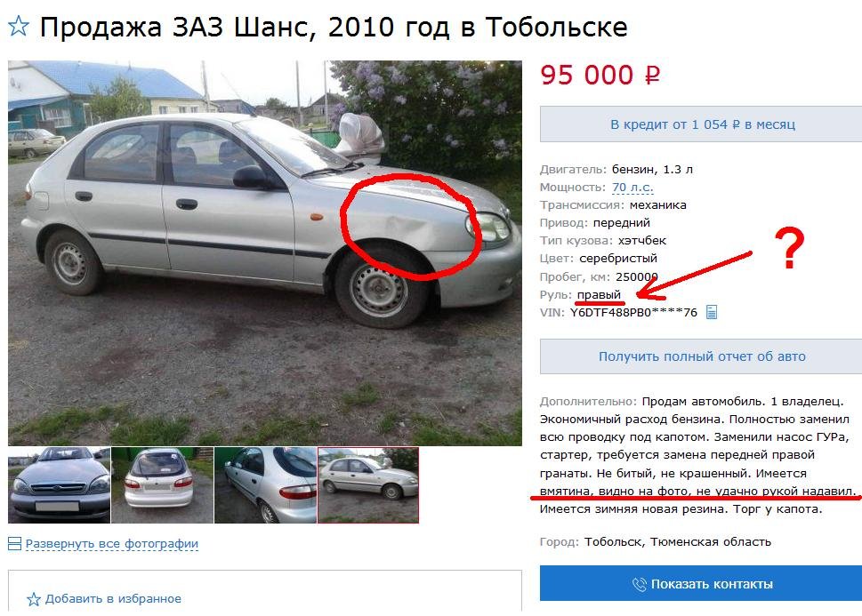Get the full car report
The width and height of the screenshot is (862, 616).
(x=702, y=356)
